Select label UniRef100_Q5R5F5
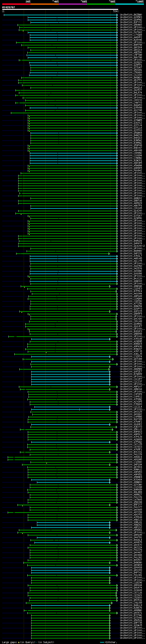Image resolution: width=146 pixels, height=644 pixels. tap(131, 314)
